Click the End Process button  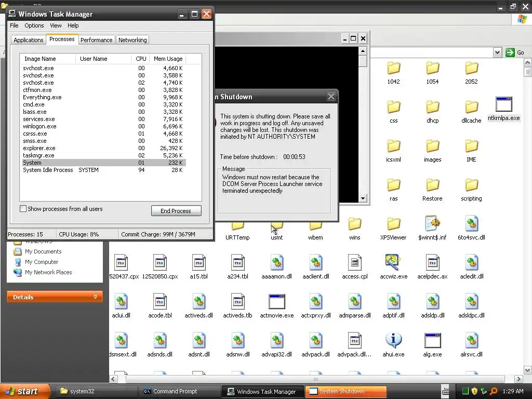point(176,211)
